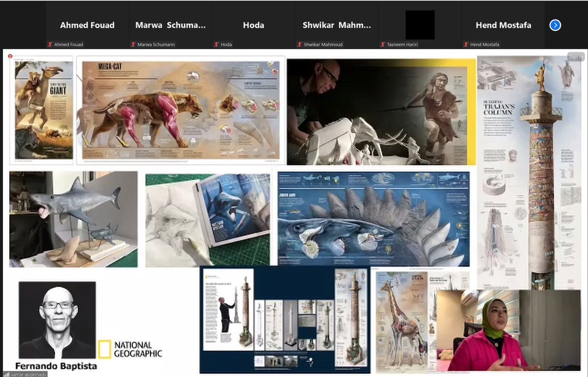Screen dimensions: 588x377
Task: Click Hend Mostafa's muted microphone icon
Action: (x=466, y=45)
